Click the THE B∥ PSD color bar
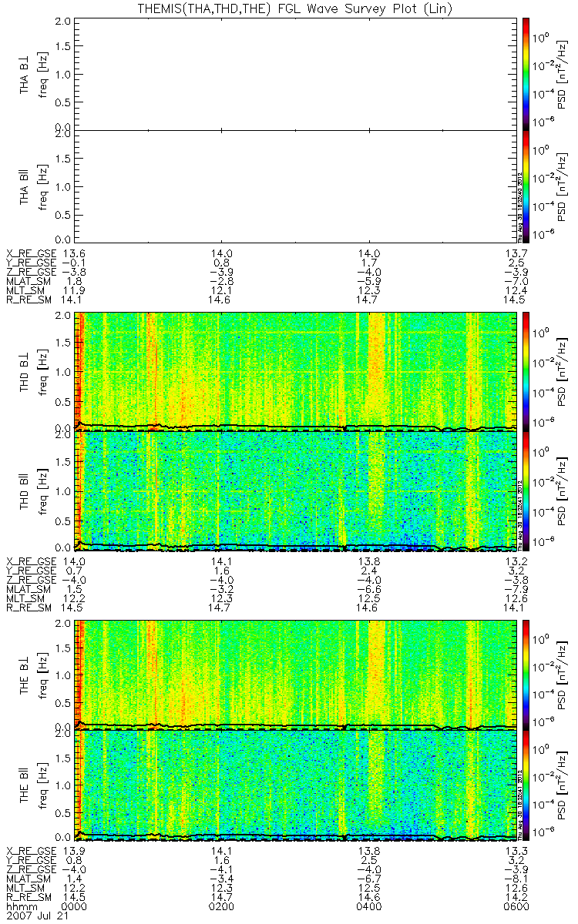Screen dimensions: 578x924 [526, 785]
